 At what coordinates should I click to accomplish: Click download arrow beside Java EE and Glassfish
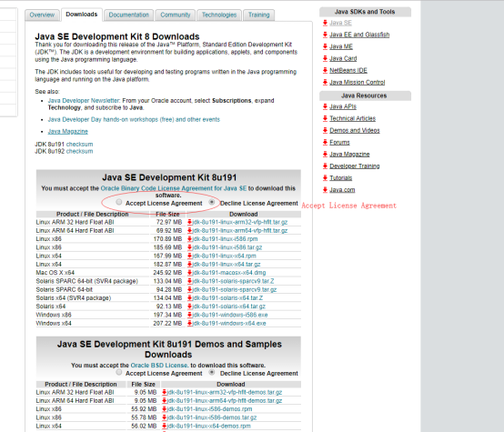[325, 35]
